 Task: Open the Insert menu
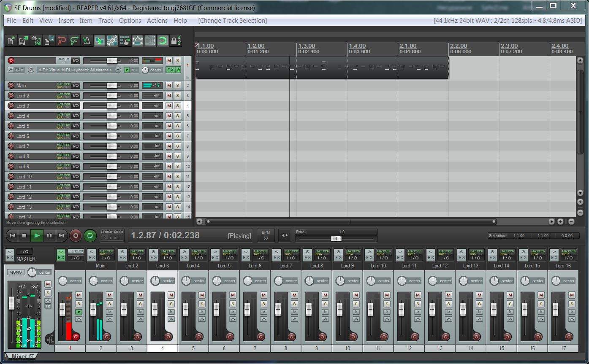pyautogui.click(x=66, y=21)
